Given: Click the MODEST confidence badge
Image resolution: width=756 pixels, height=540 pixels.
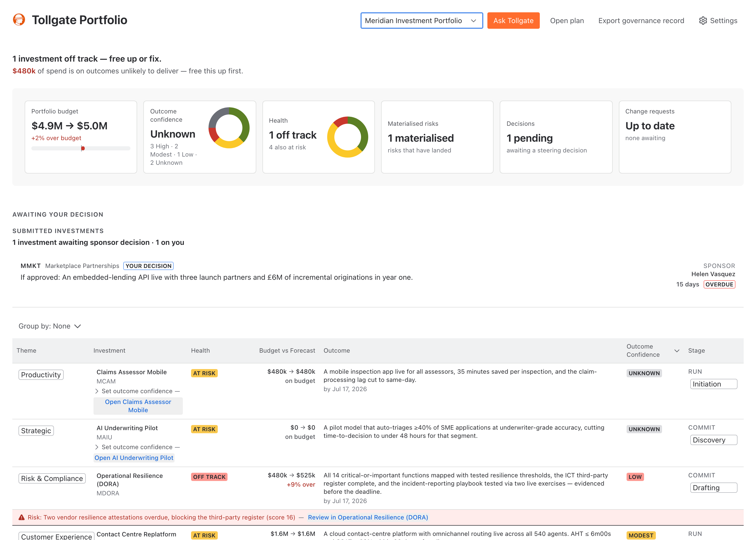Looking at the screenshot, I should pos(641,535).
